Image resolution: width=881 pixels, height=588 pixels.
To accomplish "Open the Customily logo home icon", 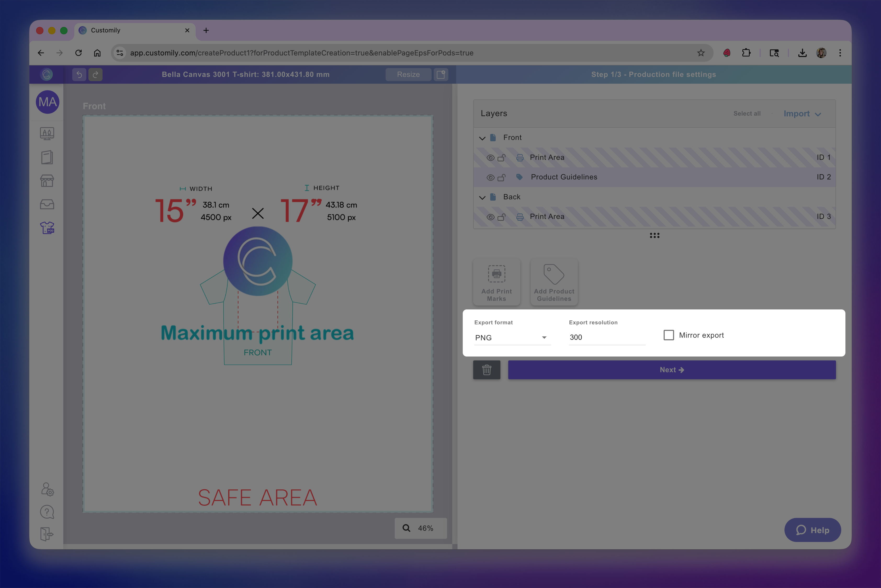I will [x=47, y=74].
